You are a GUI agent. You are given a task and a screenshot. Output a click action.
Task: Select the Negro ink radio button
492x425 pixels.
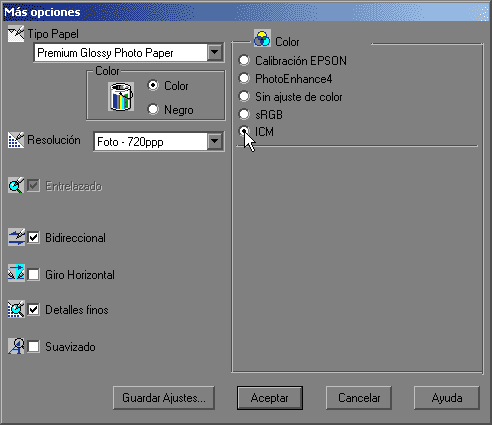coord(153,109)
